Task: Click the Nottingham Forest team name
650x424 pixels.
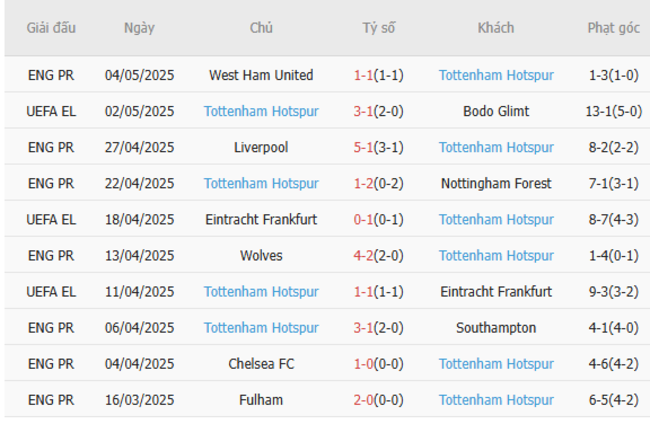Action: (x=496, y=183)
